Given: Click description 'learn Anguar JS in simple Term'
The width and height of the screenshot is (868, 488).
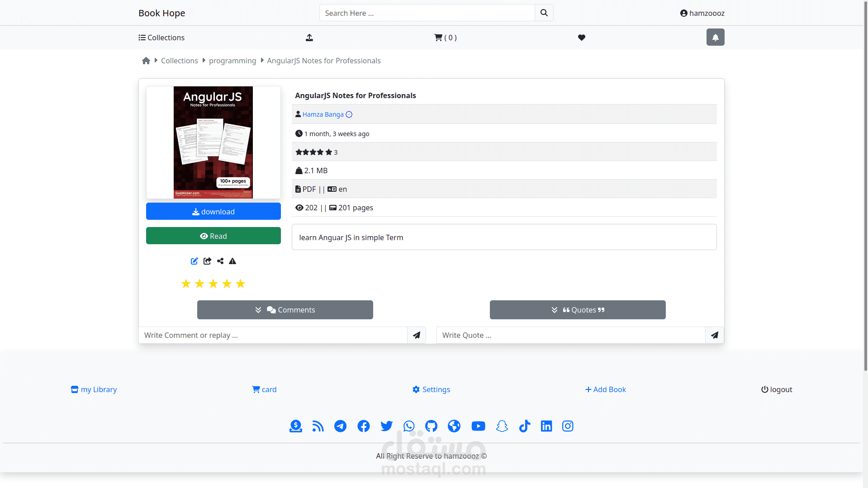Looking at the screenshot, I should pos(351,237).
